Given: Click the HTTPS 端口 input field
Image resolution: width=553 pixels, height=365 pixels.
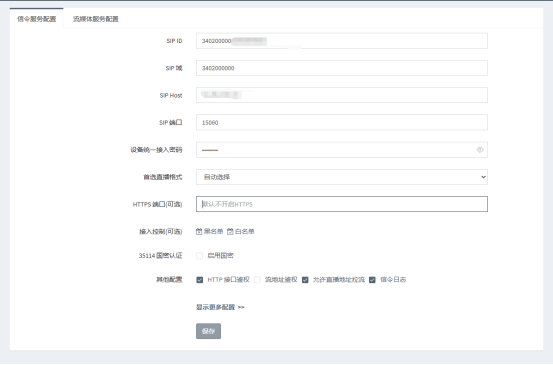Looking at the screenshot, I should coord(342,204).
